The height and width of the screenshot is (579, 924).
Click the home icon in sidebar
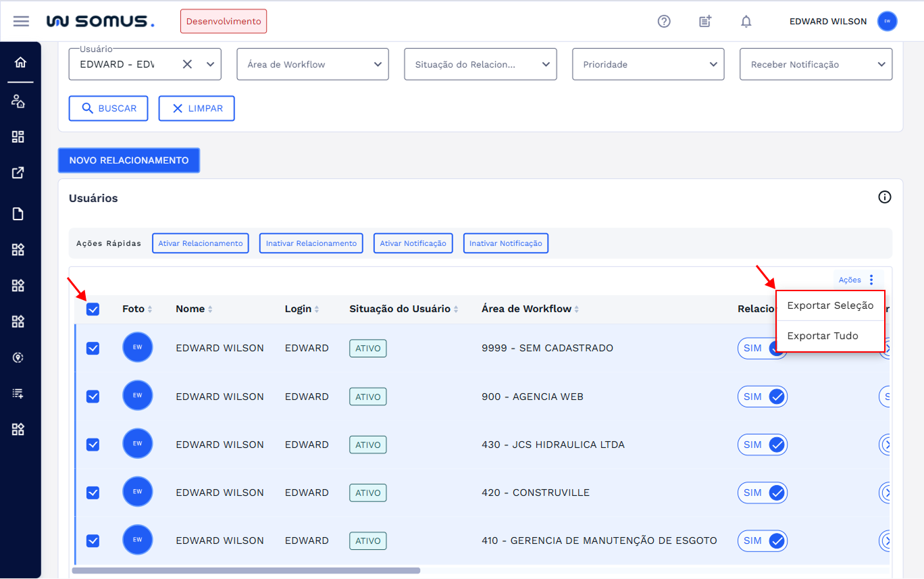pyautogui.click(x=20, y=62)
